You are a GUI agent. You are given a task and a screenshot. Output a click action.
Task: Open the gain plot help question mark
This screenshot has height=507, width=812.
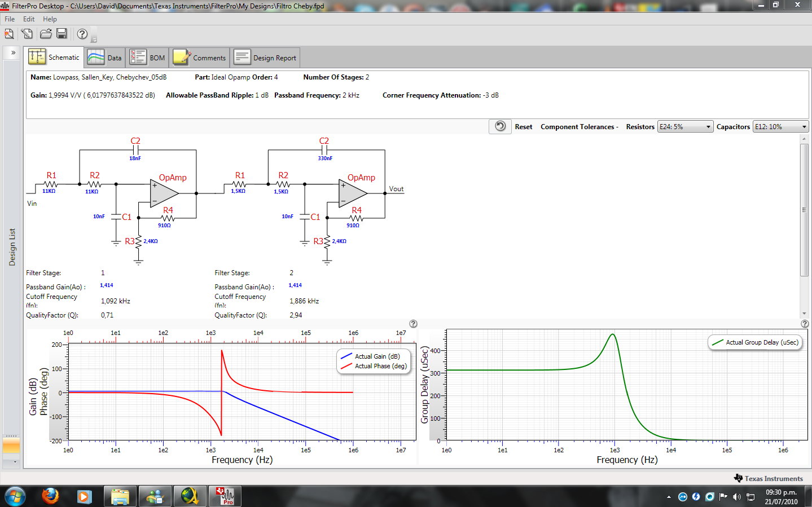[413, 324]
